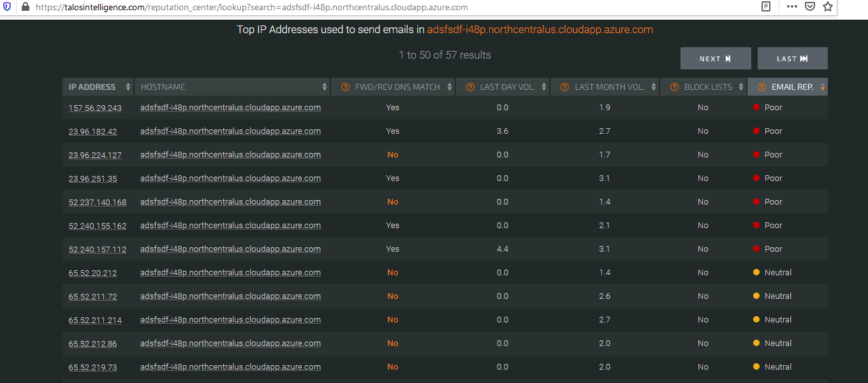Select Neutral reputation in 65.52.219.73 row
The height and width of the screenshot is (383, 868).
(778, 367)
